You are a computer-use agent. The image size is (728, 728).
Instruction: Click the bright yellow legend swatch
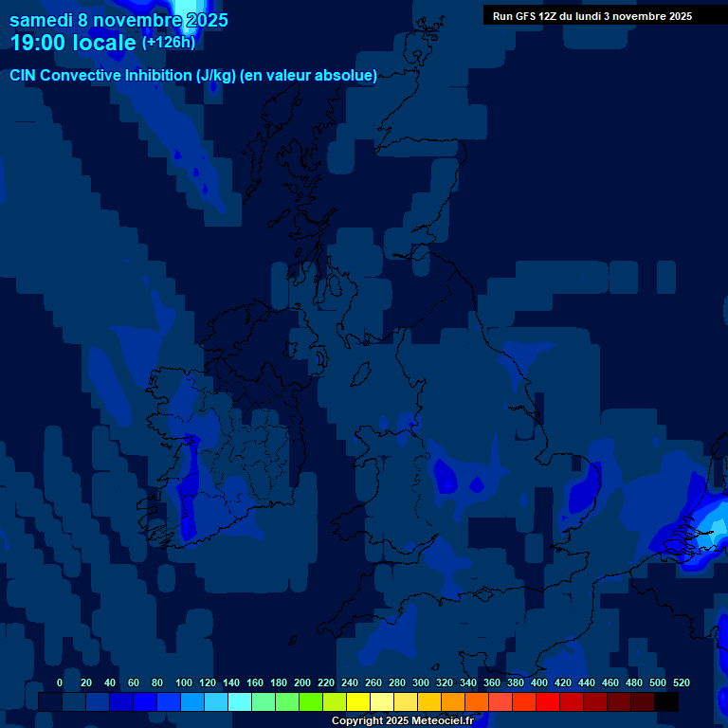point(358,702)
